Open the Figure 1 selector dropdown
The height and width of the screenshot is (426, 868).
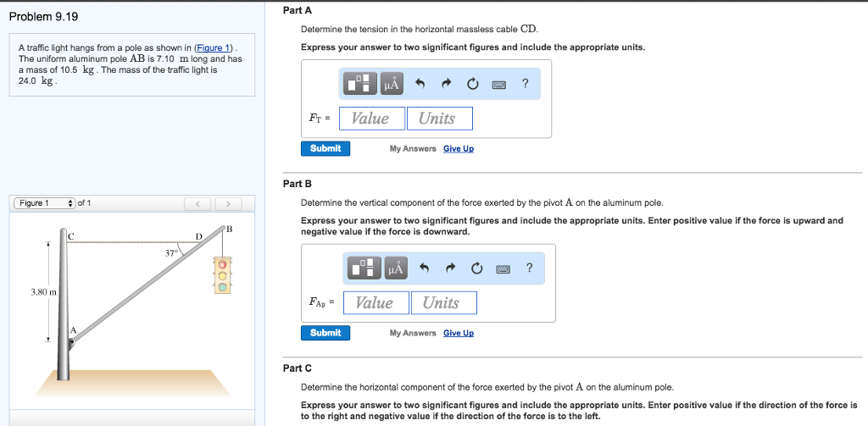(44, 203)
